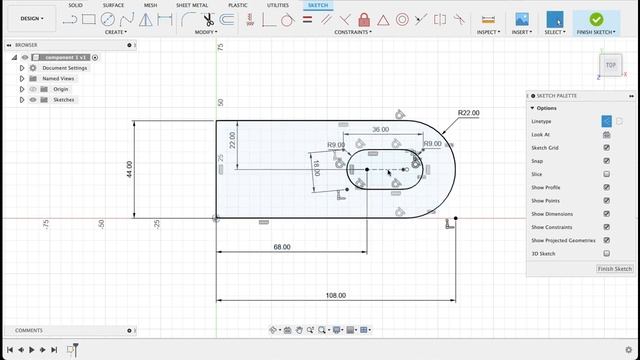Viewport: 640px width, 360px height.
Task: Expand the Sketches tree node
Action: 22,100
